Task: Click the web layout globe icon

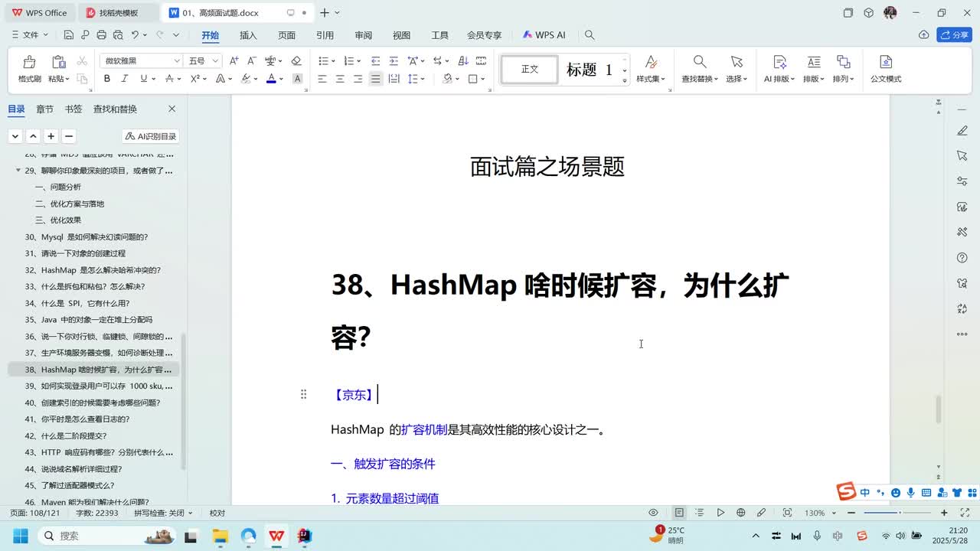Action: pyautogui.click(x=740, y=513)
